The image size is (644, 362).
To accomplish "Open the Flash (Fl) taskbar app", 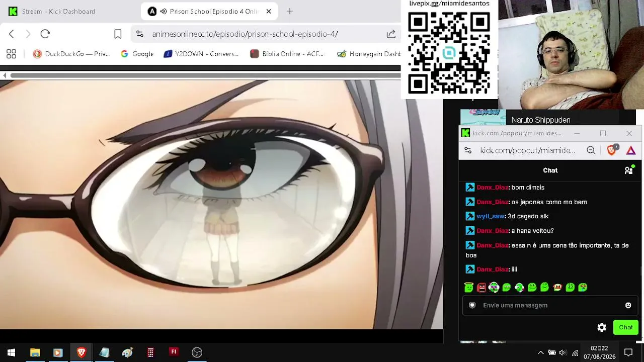I will (174, 352).
